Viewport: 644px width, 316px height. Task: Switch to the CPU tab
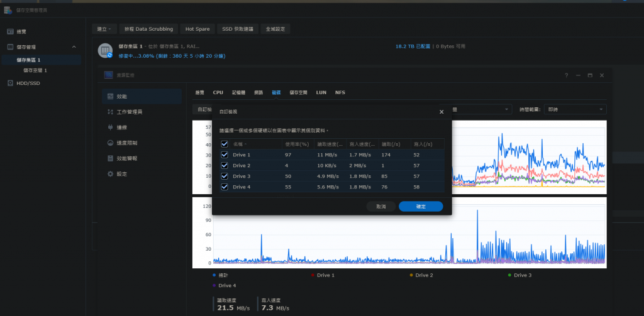click(218, 93)
